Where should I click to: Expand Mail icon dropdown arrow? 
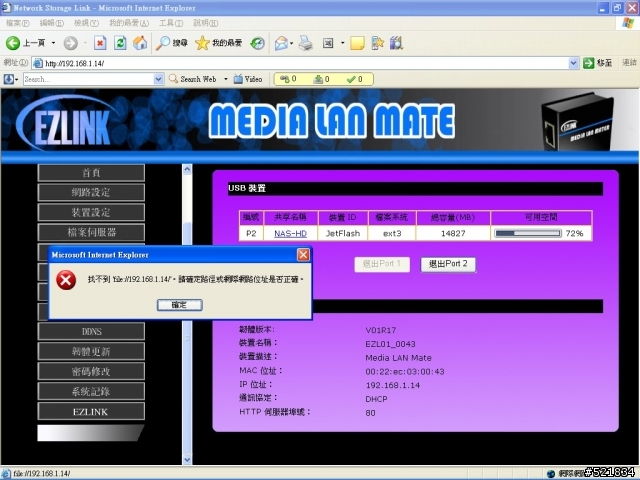pyautogui.click(x=291, y=43)
